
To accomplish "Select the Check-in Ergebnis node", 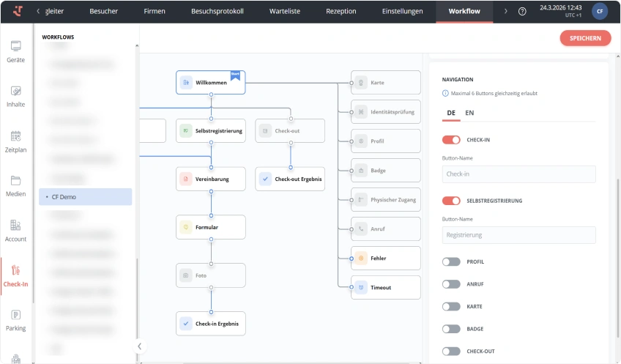I will coord(211,324).
